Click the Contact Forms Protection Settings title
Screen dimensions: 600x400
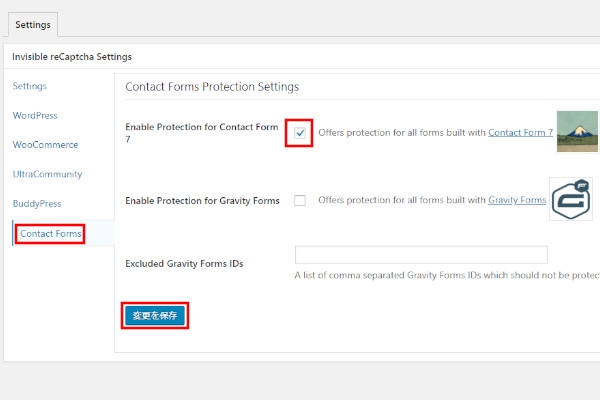click(x=212, y=87)
